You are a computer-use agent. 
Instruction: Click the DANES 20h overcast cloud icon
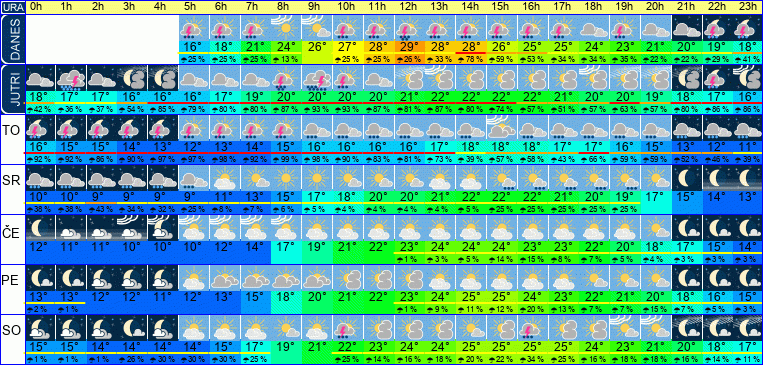point(655,27)
